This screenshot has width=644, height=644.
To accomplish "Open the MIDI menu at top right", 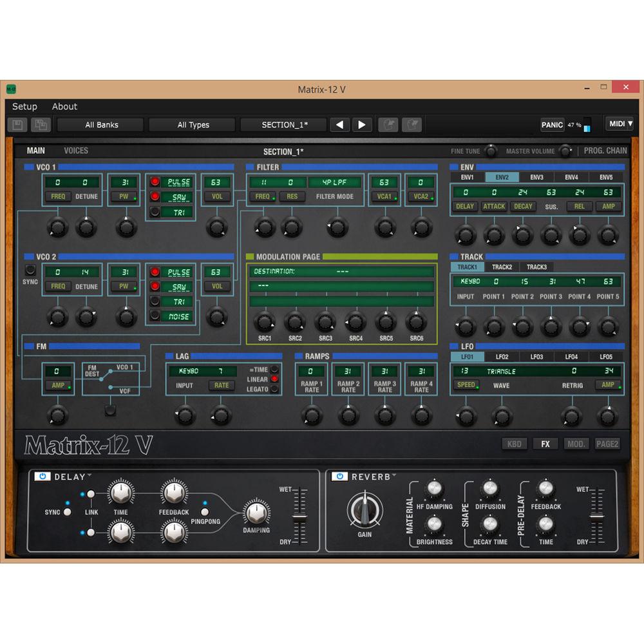I will tap(619, 123).
